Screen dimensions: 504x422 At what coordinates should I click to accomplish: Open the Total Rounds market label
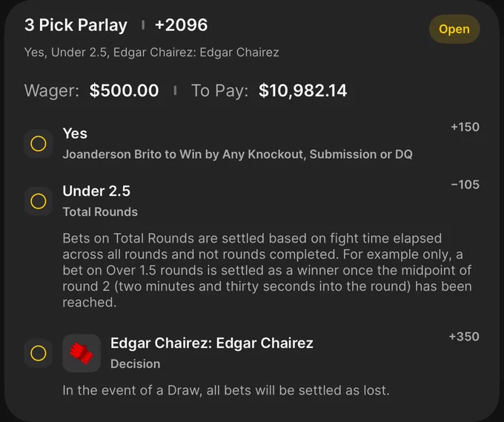[x=100, y=212]
